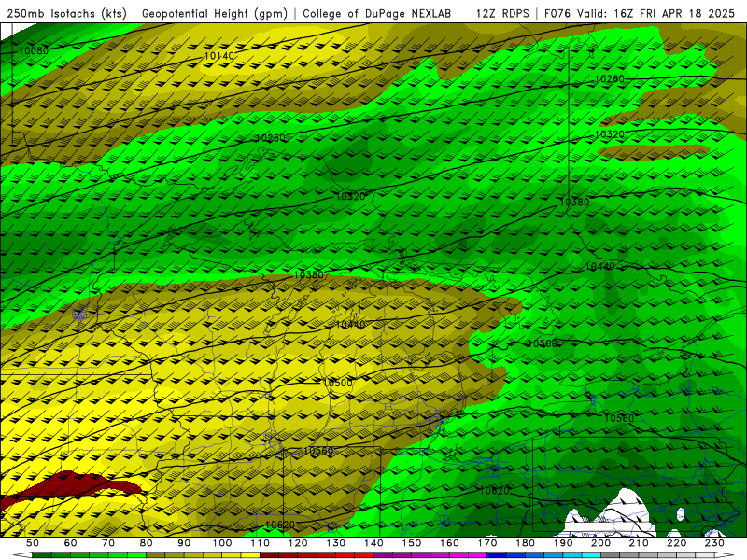Click the 100 value on the color scale
747x560 pixels.
click(x=221, y=543)
